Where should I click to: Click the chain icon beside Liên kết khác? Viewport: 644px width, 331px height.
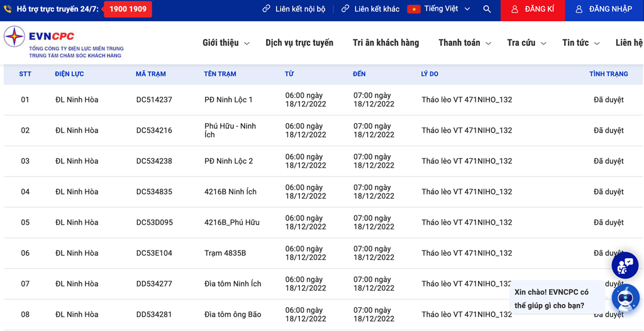point(345,9)
